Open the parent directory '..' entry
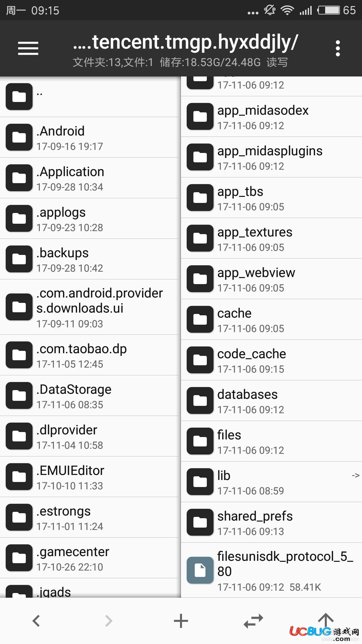This screenshot has width=362, height=644. 90,97
